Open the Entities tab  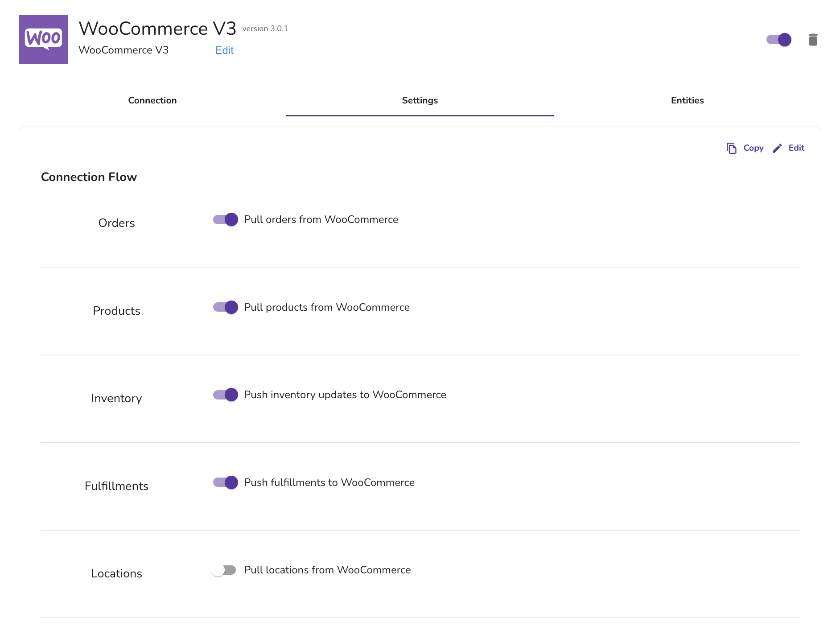(688, 100)
